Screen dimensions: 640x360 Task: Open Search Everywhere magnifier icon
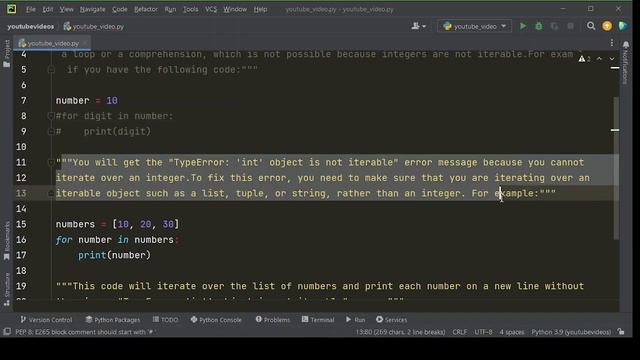[591, 26]
